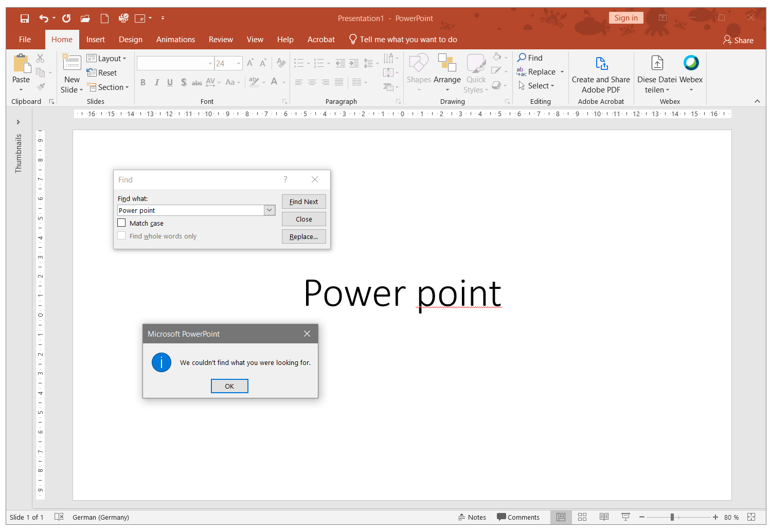Image resolution: width=770 pixels, height=532 pixels.
Task: Switch to Normal view in the status bar
Action: coord(561,517)
